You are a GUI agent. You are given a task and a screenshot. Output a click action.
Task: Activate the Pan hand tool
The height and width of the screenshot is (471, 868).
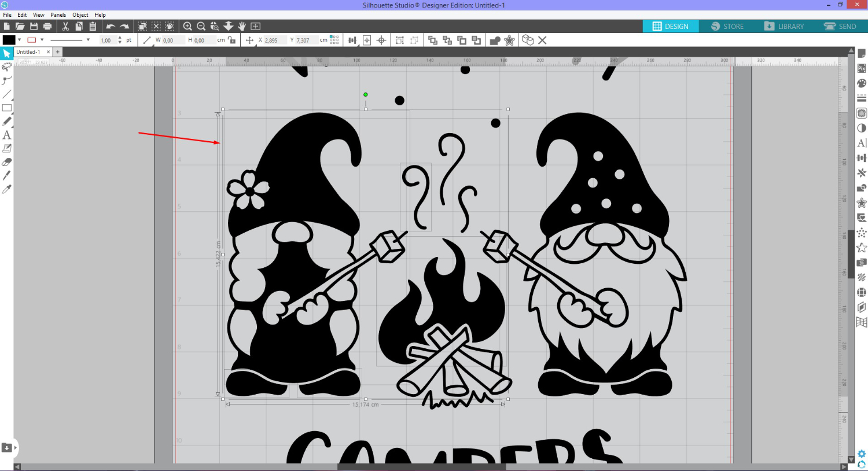pos(242,26)
